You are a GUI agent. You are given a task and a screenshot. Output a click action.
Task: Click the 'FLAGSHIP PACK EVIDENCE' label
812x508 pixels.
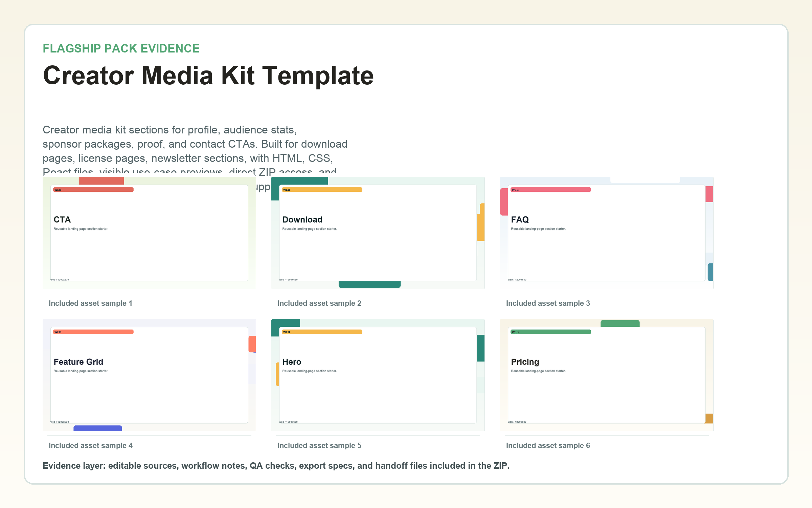121,48
